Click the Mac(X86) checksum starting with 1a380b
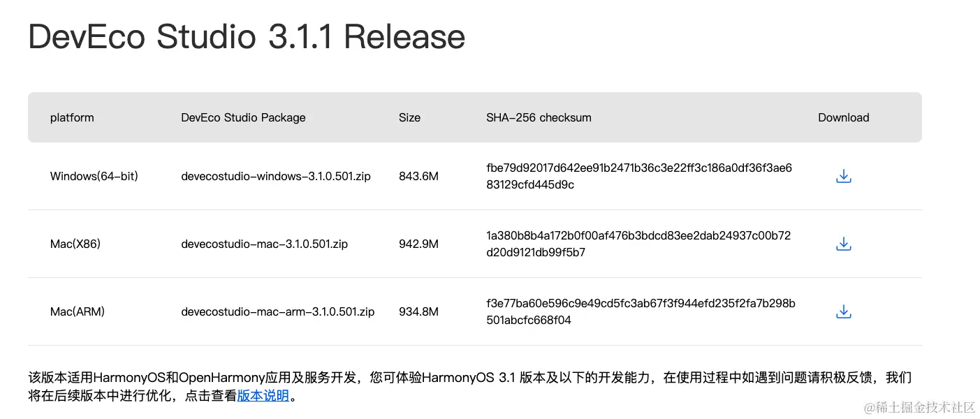The width and height of the screenshot is (980, 419). [x=638, y=244]
